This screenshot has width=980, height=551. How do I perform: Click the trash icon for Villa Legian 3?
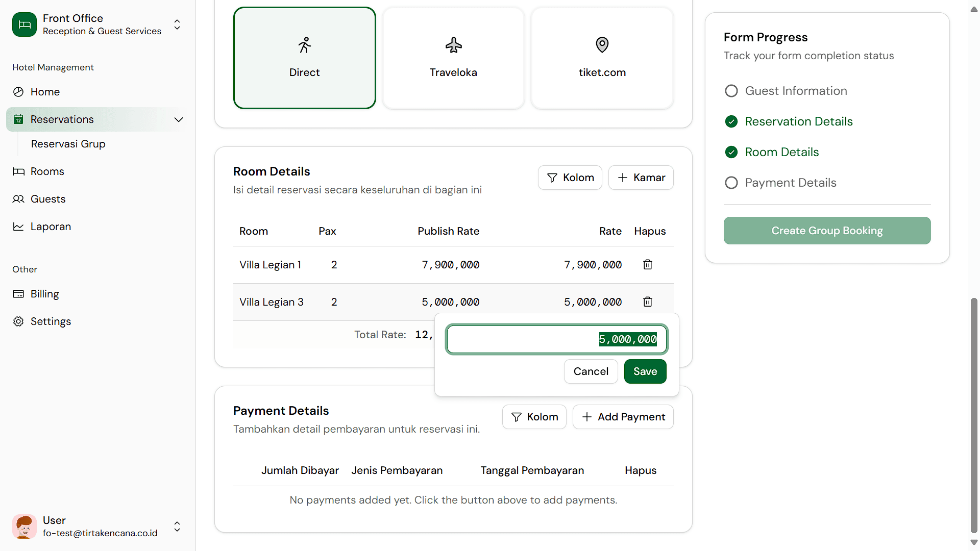pos(648,302)
